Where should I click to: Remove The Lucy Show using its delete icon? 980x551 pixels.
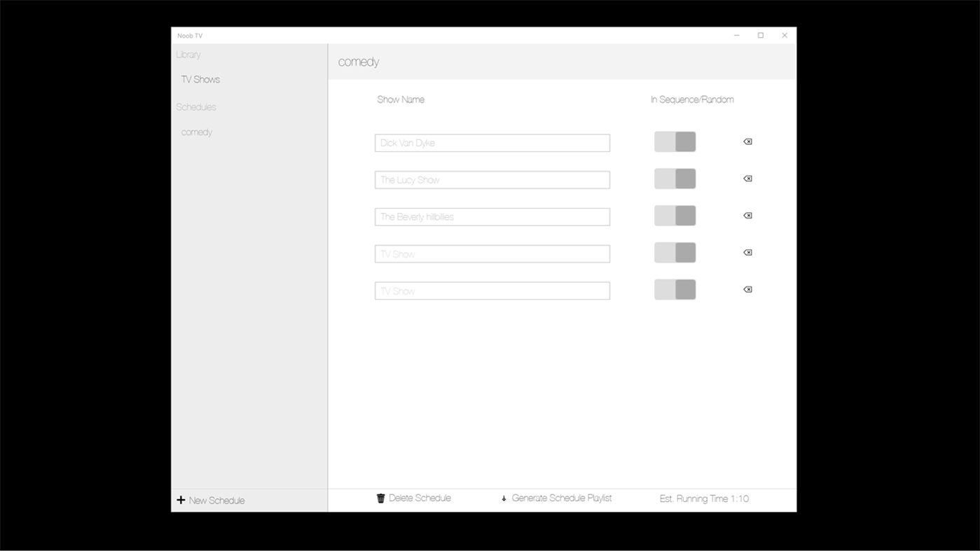coord(747,179)
